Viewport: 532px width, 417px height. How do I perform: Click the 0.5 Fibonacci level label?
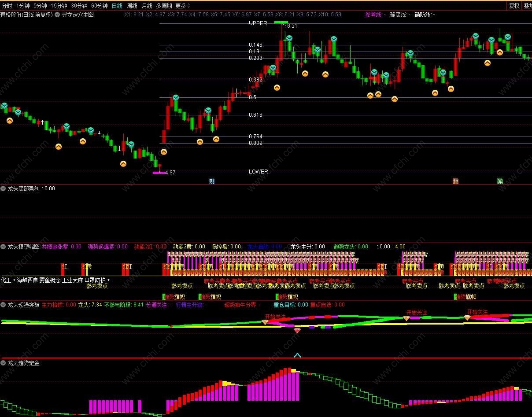pos(252,97)
